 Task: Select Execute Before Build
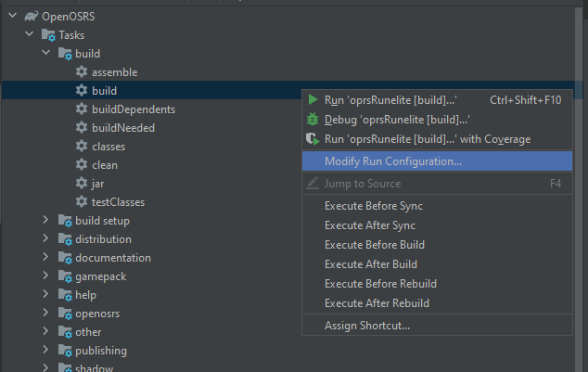437,245
